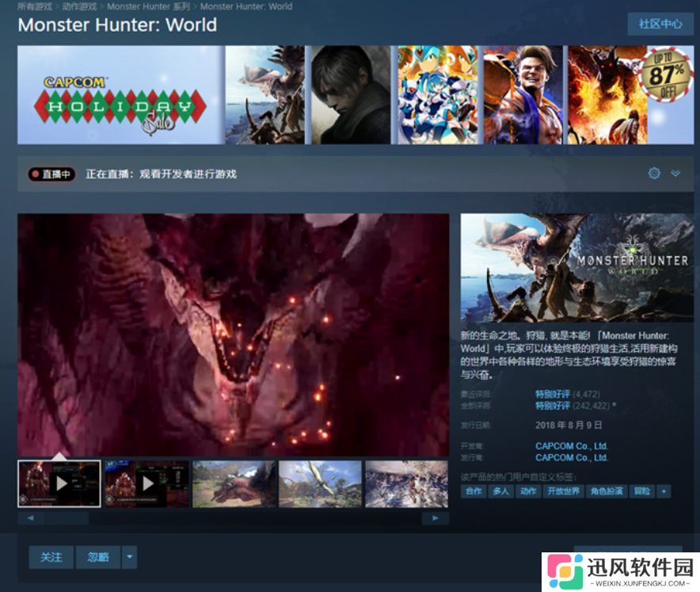Viewport: 700px width, 592px height.
Task: Open the dropdown arrow next to 忽略
Action: click(129, 556)
